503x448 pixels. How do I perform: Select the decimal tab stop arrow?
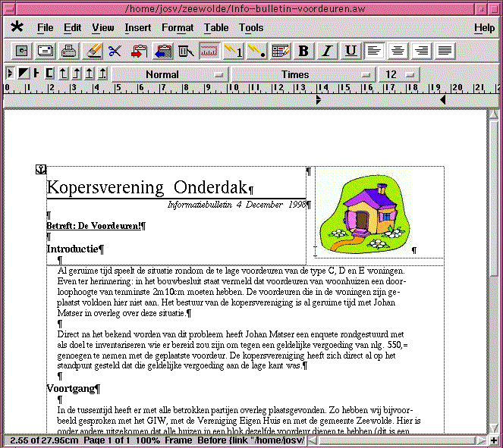pos(102,74)
